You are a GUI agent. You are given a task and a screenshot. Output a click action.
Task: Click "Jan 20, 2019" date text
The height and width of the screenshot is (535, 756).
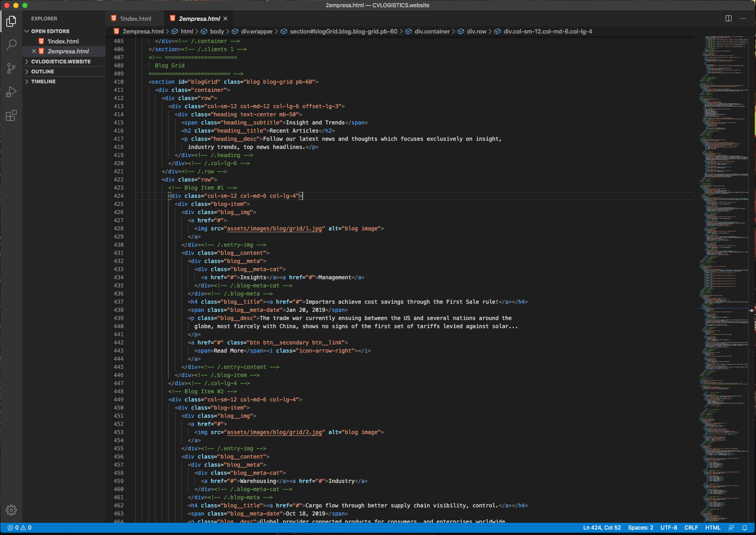(x=305, y=310)
